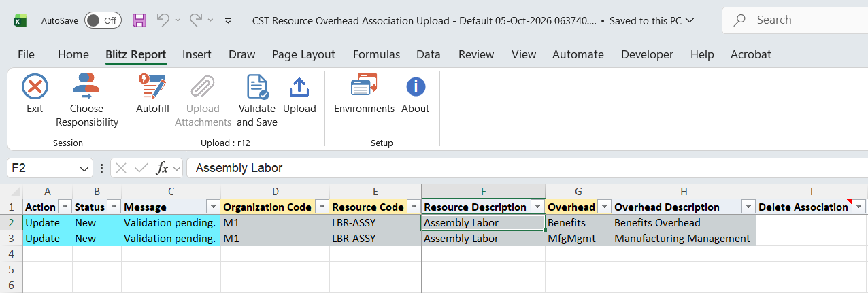Select Validation pending. cell in row 2
Screen dimensions: 868x293
point(171,222)
